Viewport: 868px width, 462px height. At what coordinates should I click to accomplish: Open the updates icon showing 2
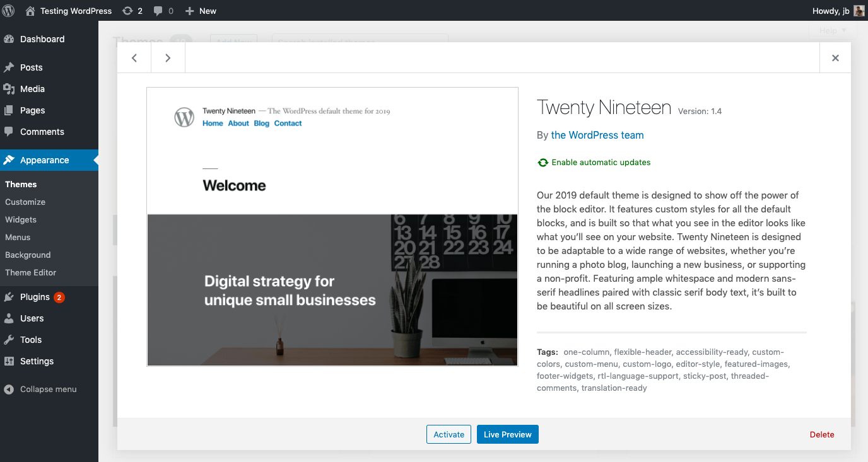(x=127, y=11)
